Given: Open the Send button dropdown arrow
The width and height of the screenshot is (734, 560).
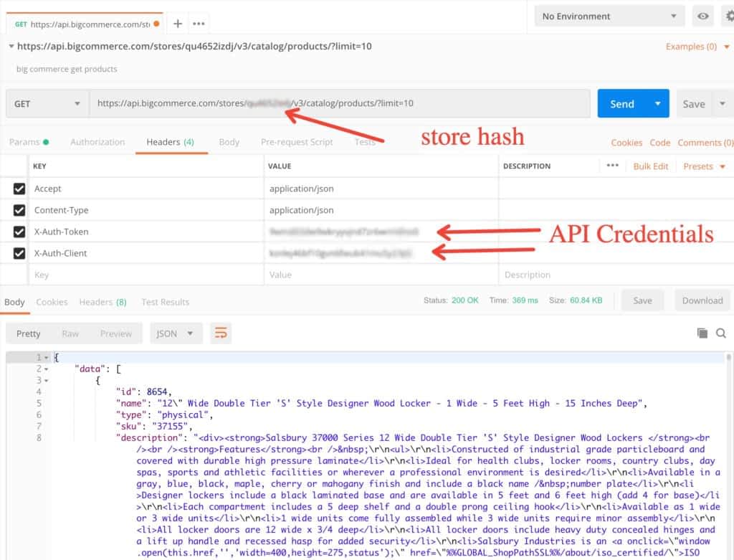Looking at the screenshot, I should point(658,103).
